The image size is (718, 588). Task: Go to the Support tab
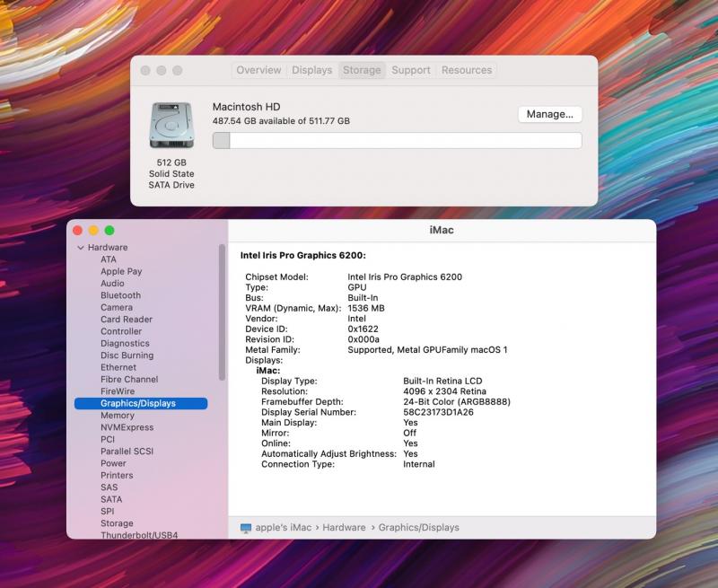coord(411,70)
